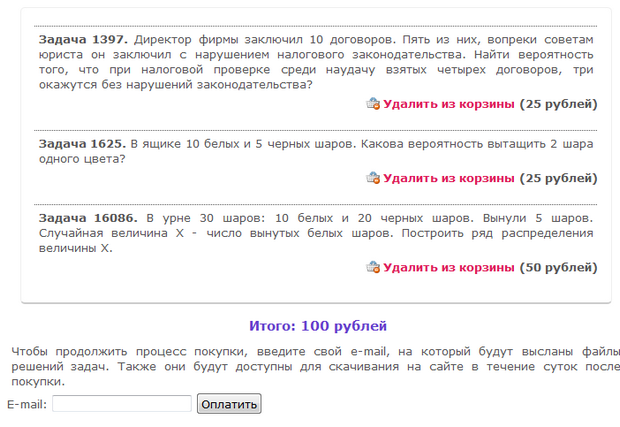The image size is (620, 427).
Task: Click the 'E-mail:' label
Action: (27, 404)
